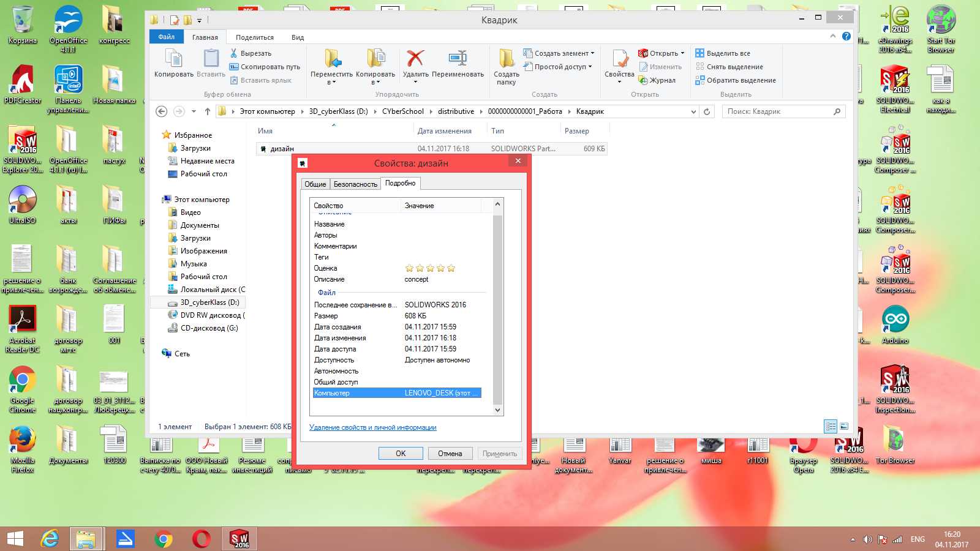Open the File (Файл) ribbon menu
Screen dimensions: 980x551
click(x=167, y=37)
